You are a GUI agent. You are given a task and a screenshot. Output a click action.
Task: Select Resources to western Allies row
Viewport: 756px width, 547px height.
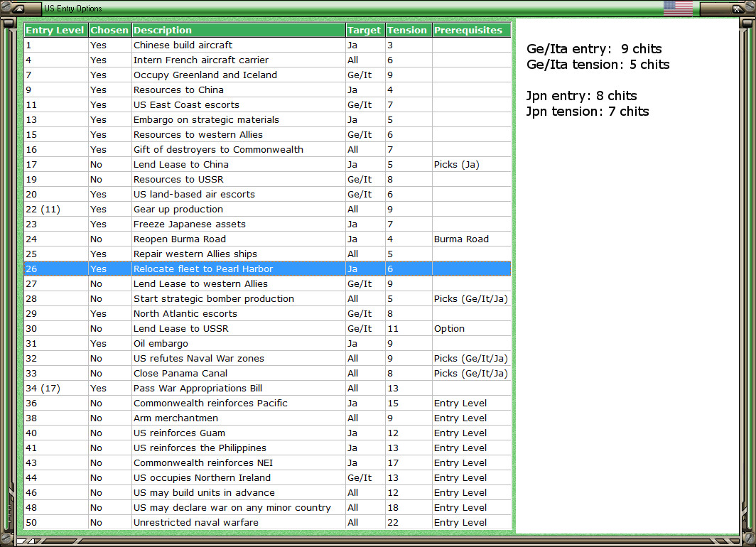coord(268,135)
